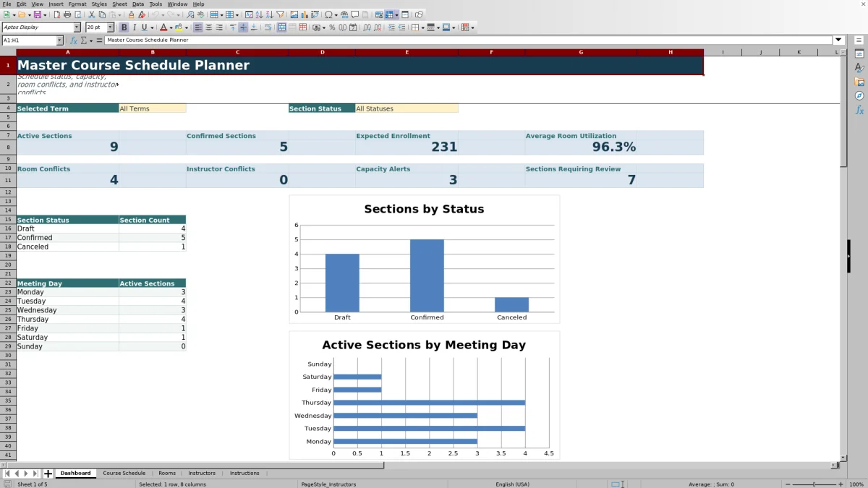This screenshot has height=488, width=868.
Task: Apply the red font color swatch
Action: 163,27
